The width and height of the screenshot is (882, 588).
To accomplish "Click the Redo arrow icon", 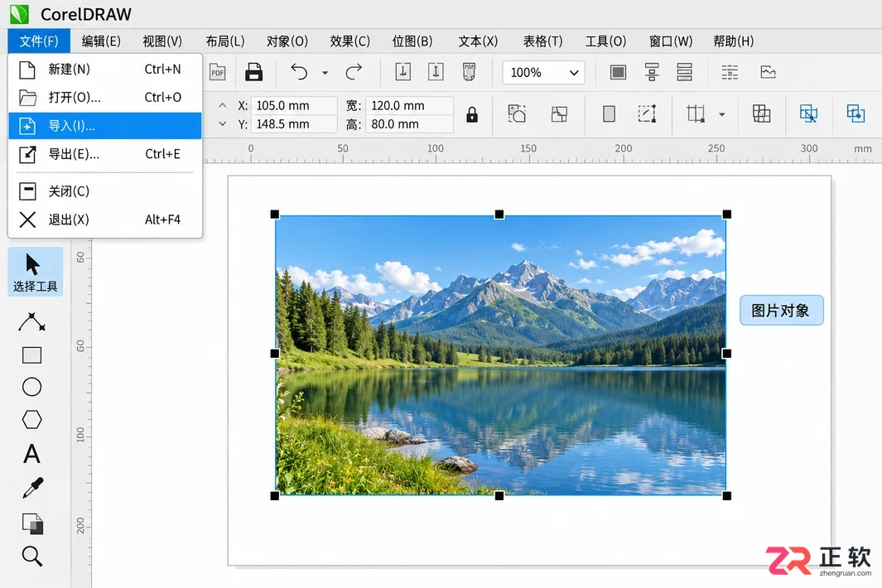I will click(x=354, y=73).
